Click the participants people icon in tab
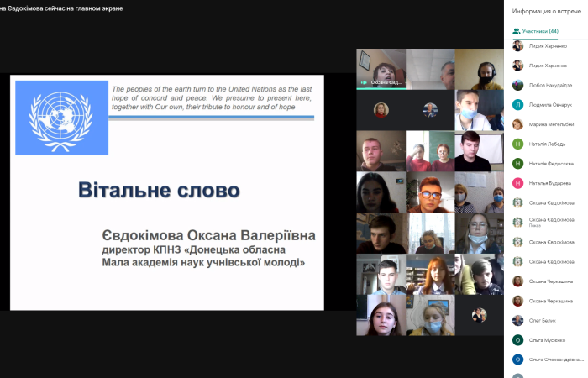 pos(517,31)
